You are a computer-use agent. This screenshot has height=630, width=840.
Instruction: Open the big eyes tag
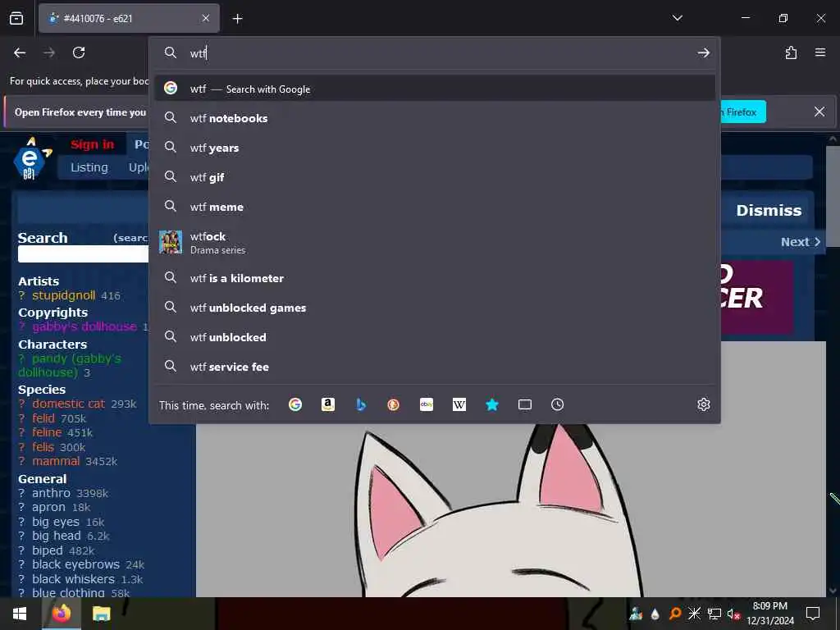pos(56,521)
